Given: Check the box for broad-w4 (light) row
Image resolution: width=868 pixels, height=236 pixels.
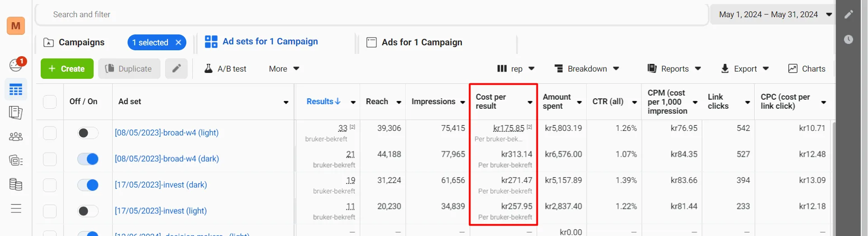Looking at the screenshot, I should (50, 133).
